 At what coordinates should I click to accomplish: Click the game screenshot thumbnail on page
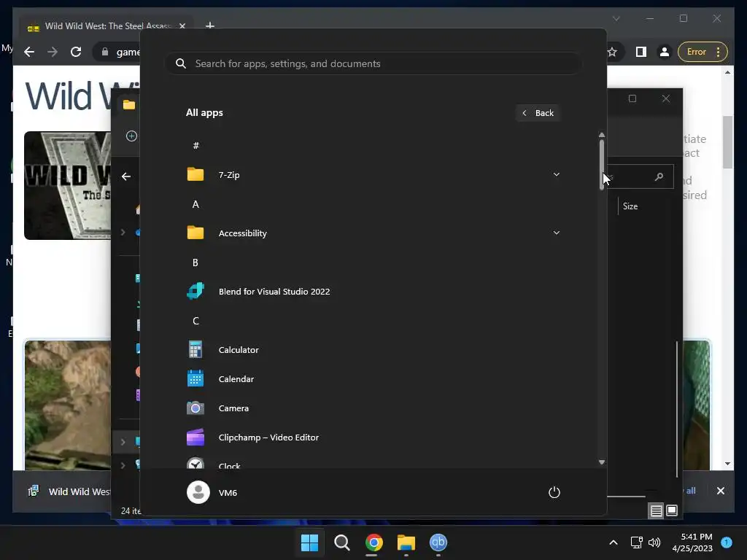click(x=68, y=405)
